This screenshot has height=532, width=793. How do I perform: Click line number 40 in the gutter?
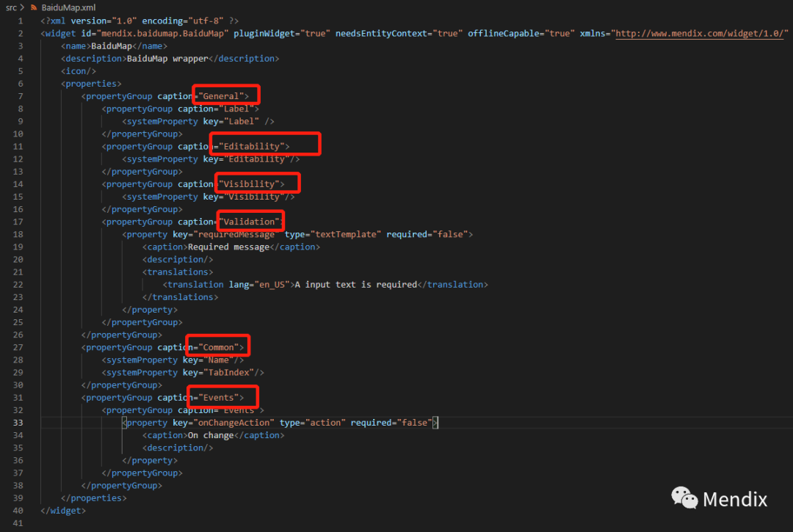click(x=18, y=510)
